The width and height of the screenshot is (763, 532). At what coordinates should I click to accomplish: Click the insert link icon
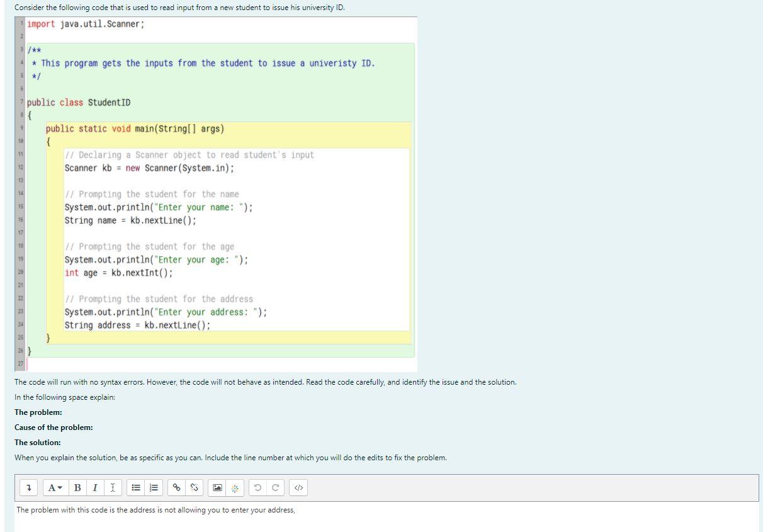pos(177,488)
